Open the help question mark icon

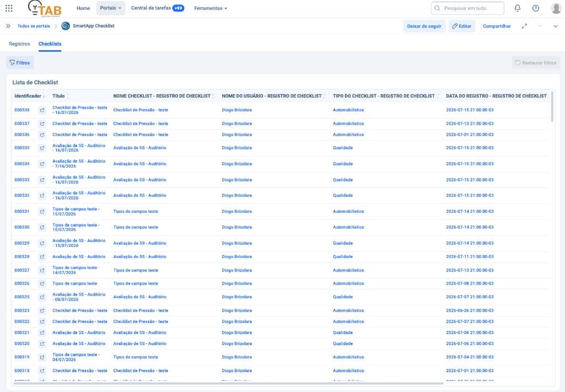point(536,8)
